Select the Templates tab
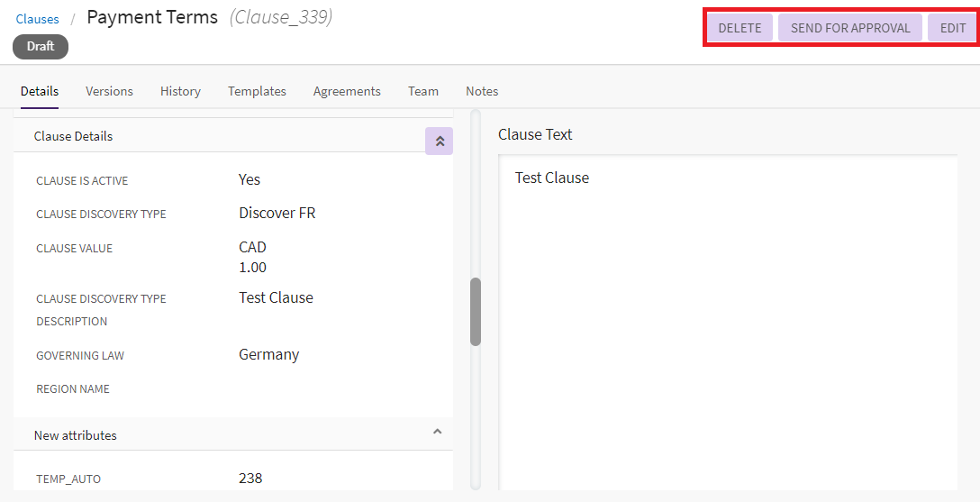980x502 pixels. (257, 91)
